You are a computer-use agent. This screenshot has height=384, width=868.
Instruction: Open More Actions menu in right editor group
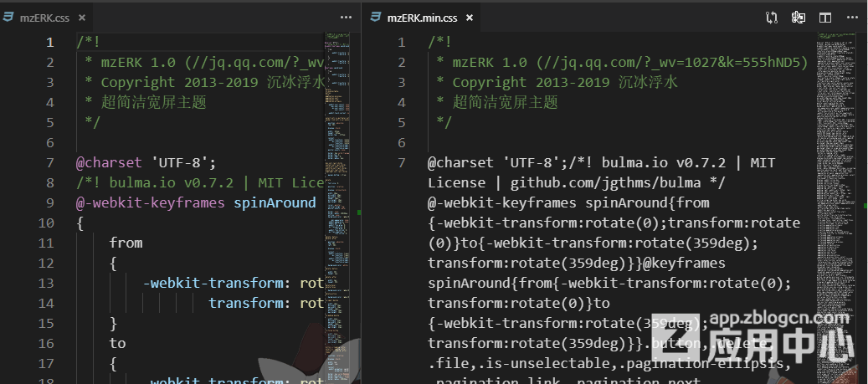point(850,17)
